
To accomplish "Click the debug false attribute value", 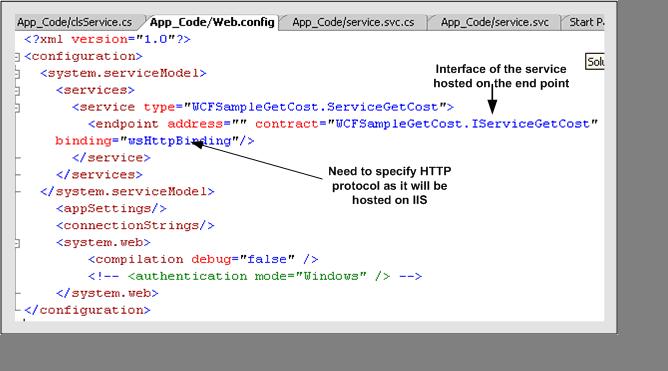I will 267,259.
